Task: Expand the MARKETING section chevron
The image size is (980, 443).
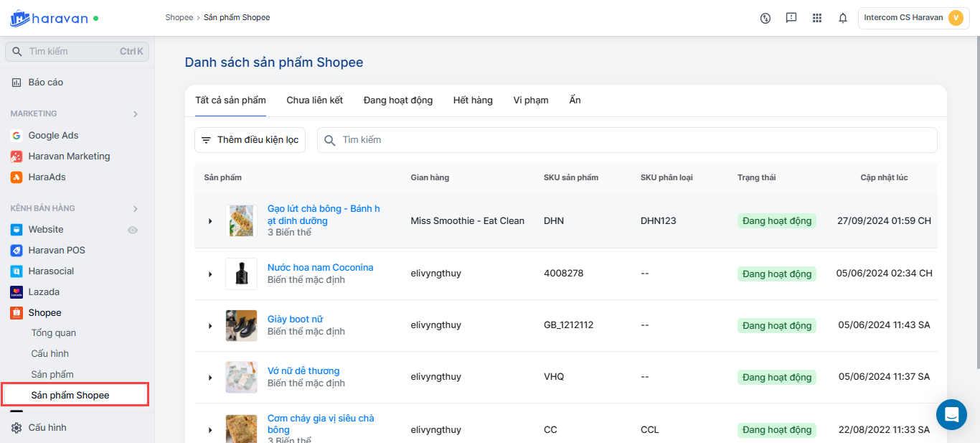Action: 136,114
